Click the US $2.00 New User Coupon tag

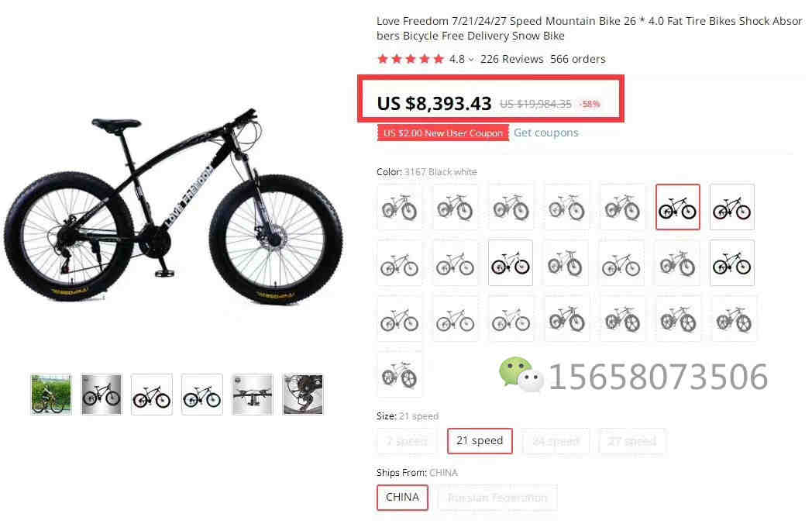tap(442, 133)
